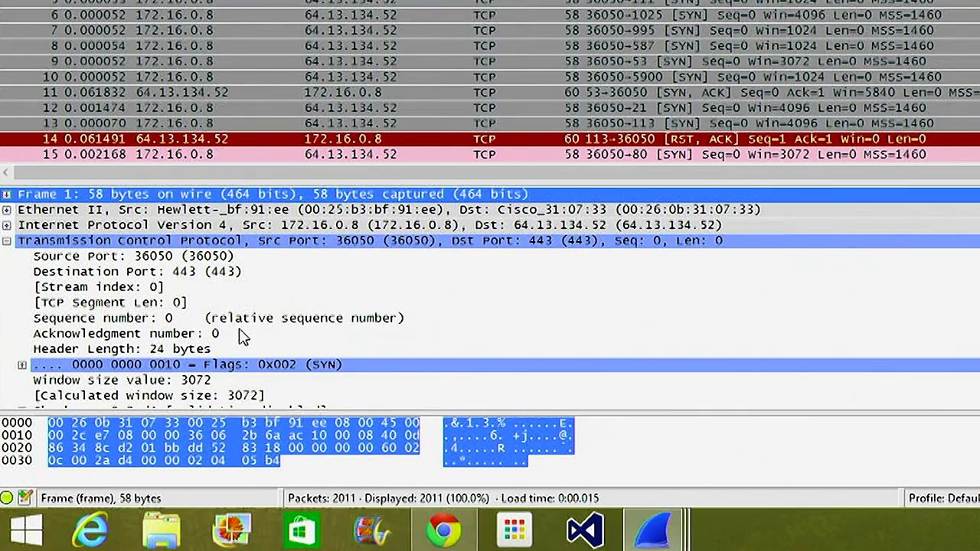
Task: Open the capture file comment notepad icon
Action: coord(24,498)
